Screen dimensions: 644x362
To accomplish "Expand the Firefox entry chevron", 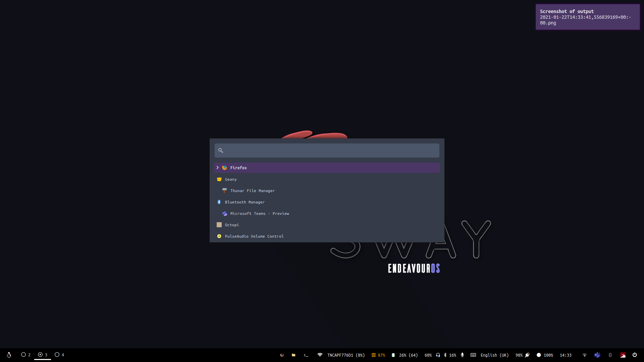I will tap(217, 168).
